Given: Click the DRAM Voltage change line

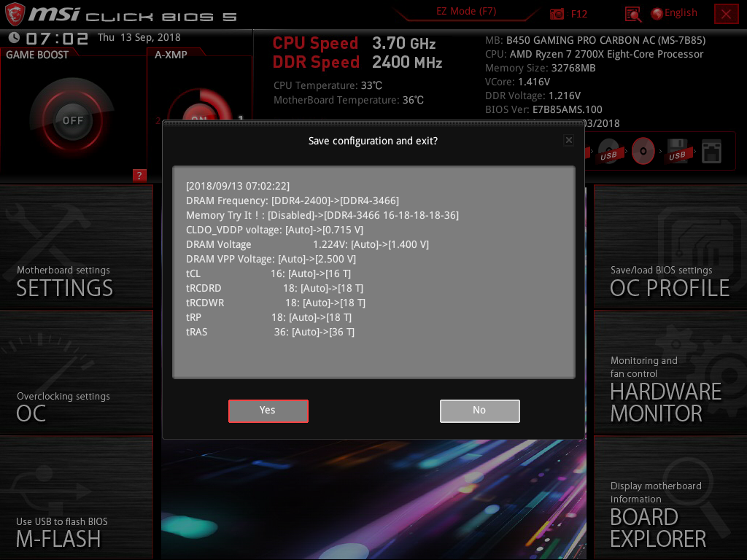Looking at the screenshot, I should tap(307, 244).
